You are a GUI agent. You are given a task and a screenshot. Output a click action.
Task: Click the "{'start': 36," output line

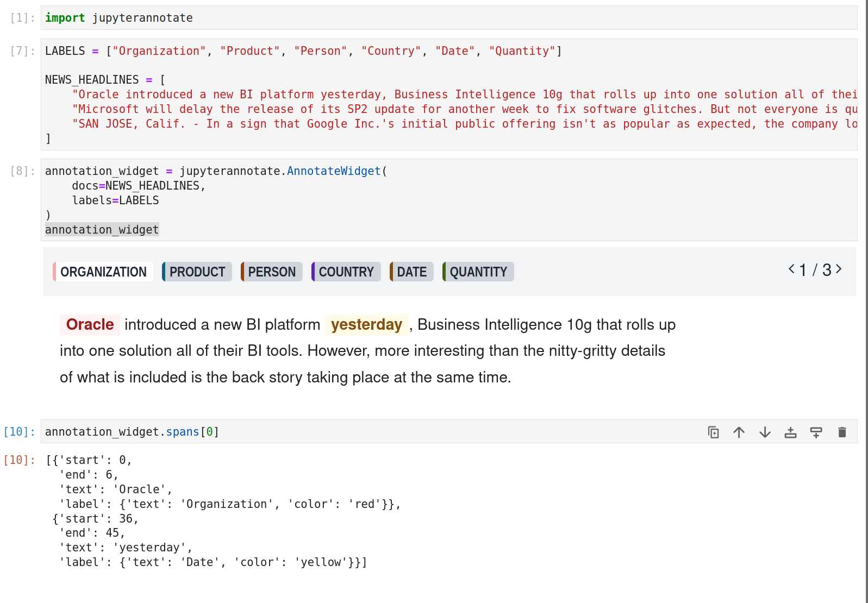point(96,519)
